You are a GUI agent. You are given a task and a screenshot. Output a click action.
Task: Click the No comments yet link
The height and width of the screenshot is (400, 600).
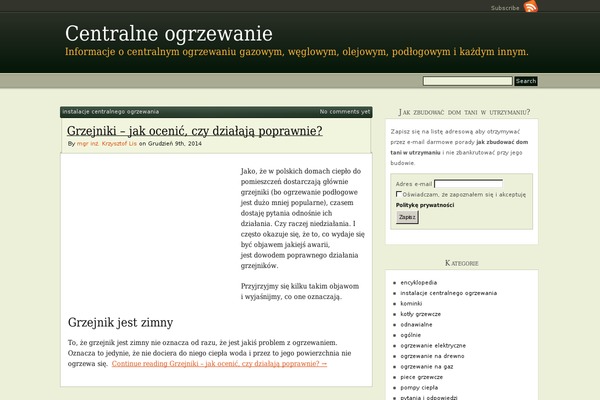(345, 112)
